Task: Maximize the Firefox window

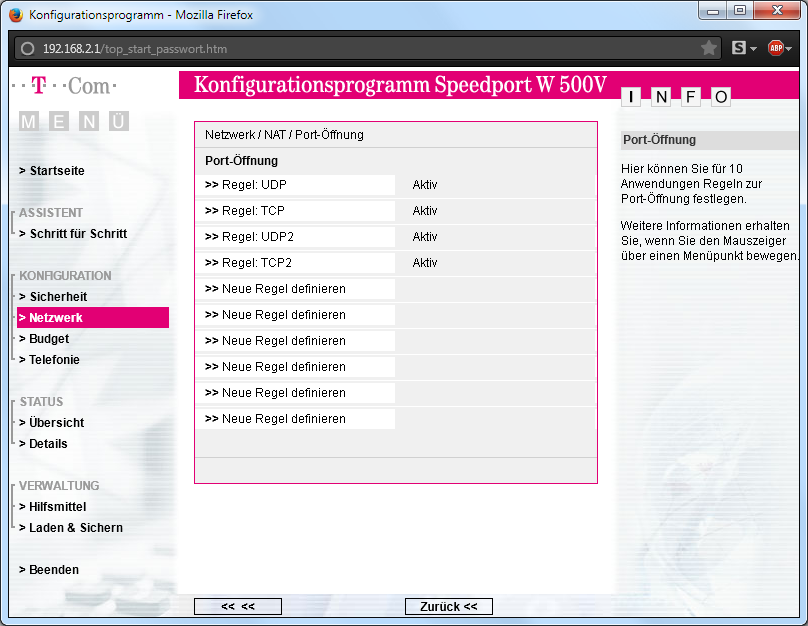Action: coord(740,10)
